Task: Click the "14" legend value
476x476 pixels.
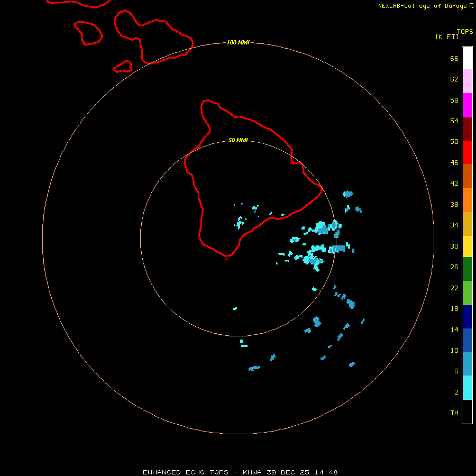Action: (x=454, y=329)
